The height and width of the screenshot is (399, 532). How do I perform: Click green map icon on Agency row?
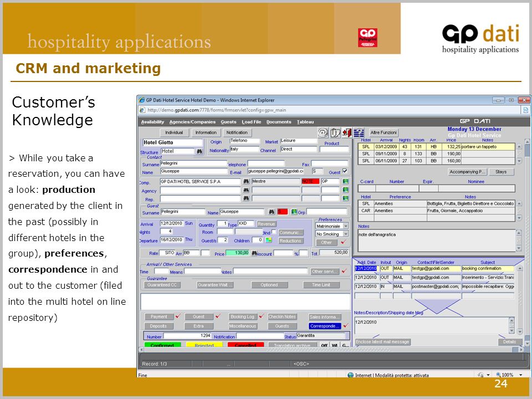tap(345, 190)
